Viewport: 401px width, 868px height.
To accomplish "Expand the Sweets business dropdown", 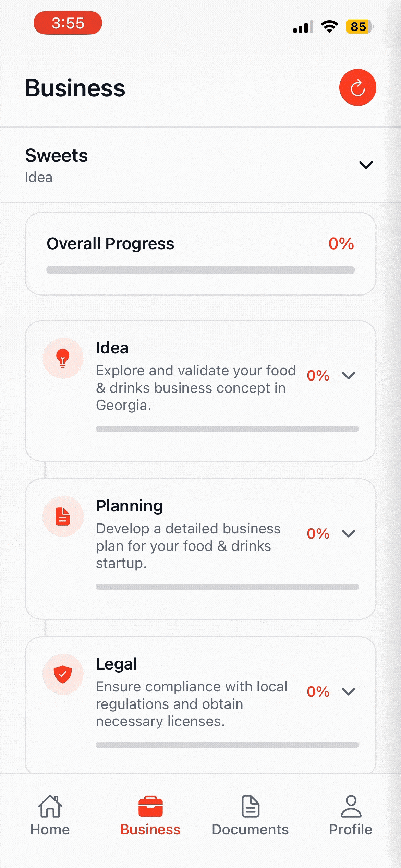I will click(x=366, y=165).
